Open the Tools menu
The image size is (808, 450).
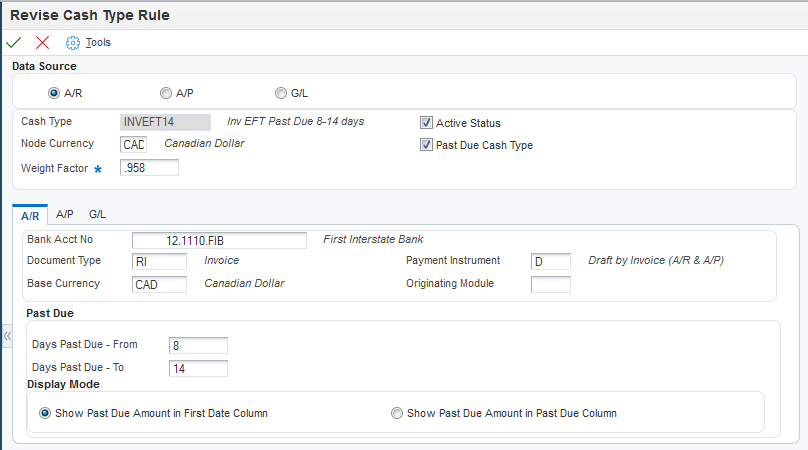[x=98, y=42]
